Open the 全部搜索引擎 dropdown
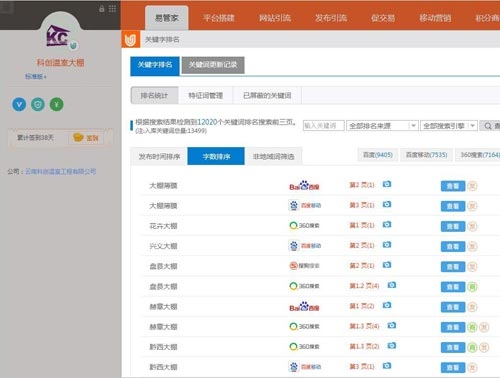This screenshot has width=500, height=378. click(x=449, y=126)
